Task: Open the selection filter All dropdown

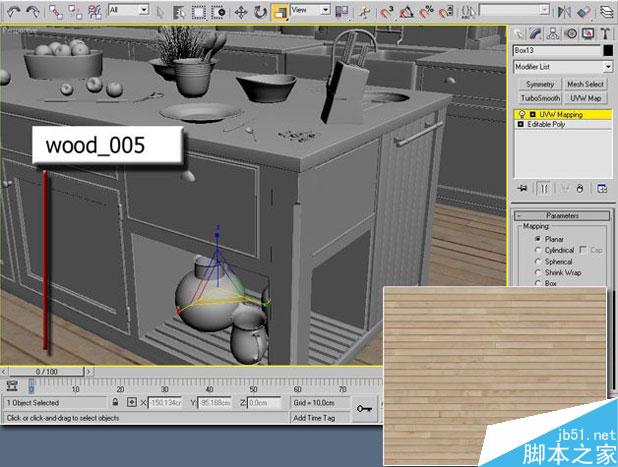Action: coord(143,9)
